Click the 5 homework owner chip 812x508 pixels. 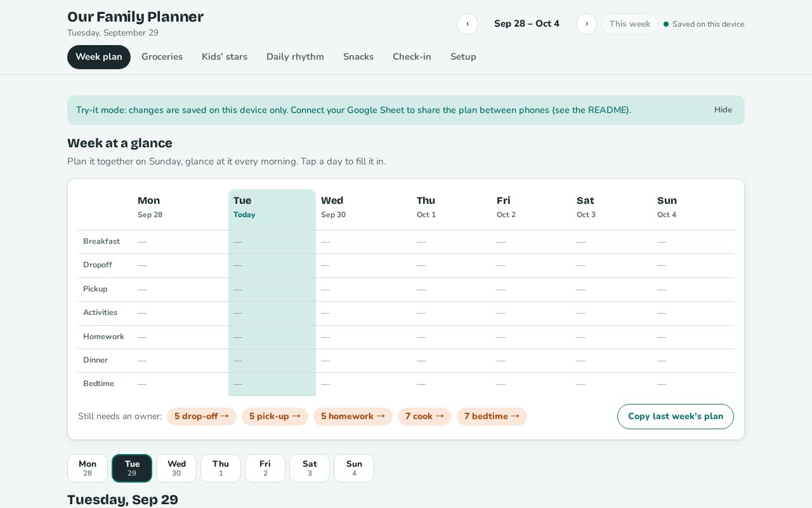[x=353, y=417]
